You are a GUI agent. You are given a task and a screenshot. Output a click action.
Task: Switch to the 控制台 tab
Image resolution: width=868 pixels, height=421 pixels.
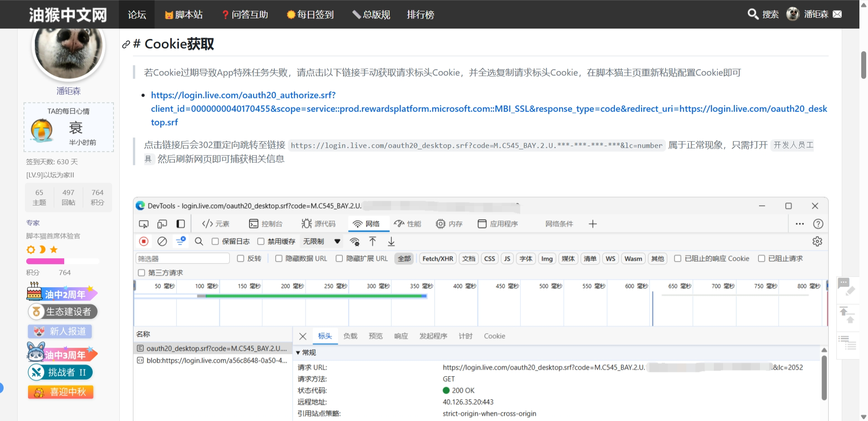point(266,224)
